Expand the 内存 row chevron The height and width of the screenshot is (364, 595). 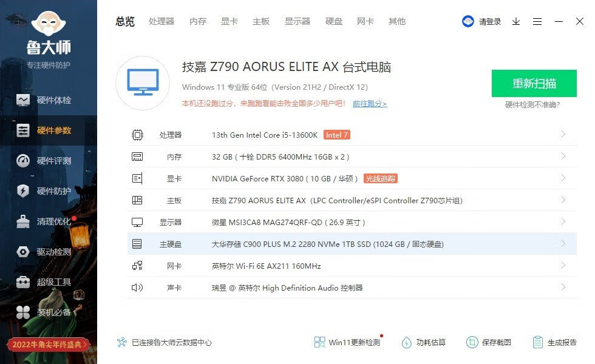tap(563, 156)
